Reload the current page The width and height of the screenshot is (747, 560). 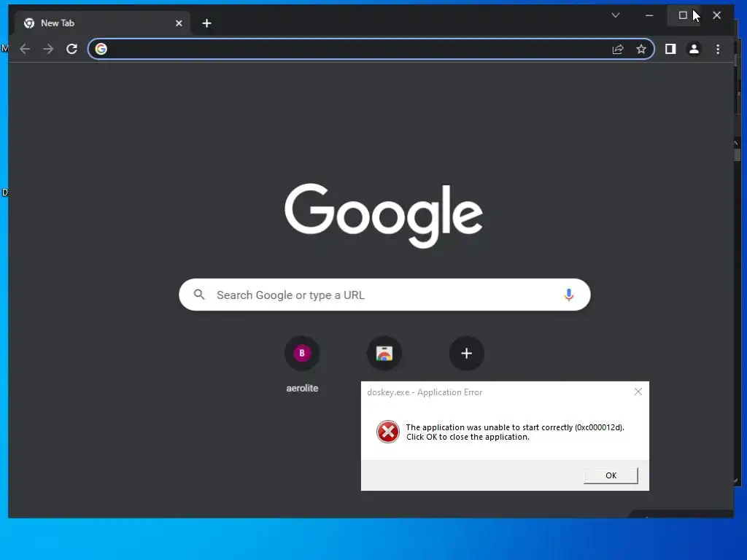tap(72, 49)
